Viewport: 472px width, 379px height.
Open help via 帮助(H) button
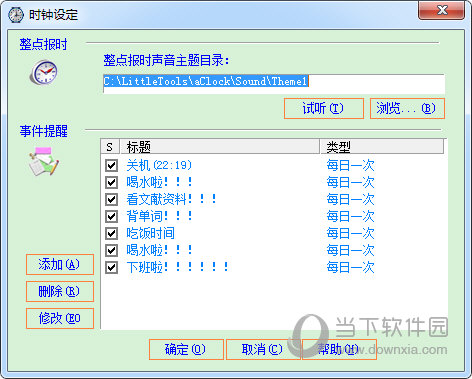pyautogui.click(x=339, y=349)
